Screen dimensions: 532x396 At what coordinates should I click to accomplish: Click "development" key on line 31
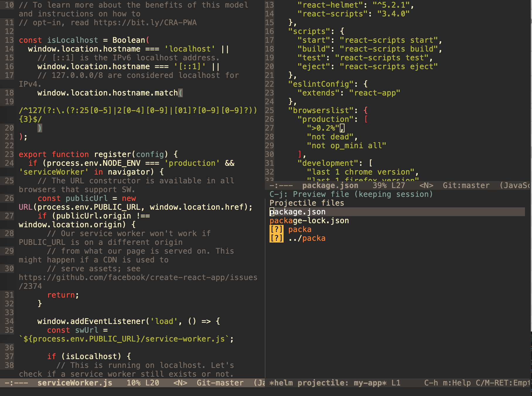(x=328, y=163)
